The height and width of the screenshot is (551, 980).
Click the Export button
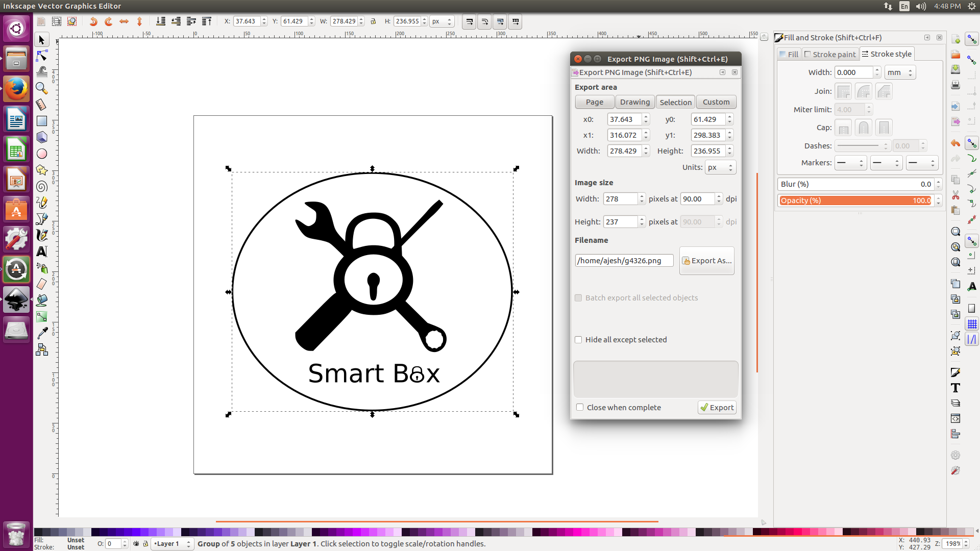pos(717,407)
